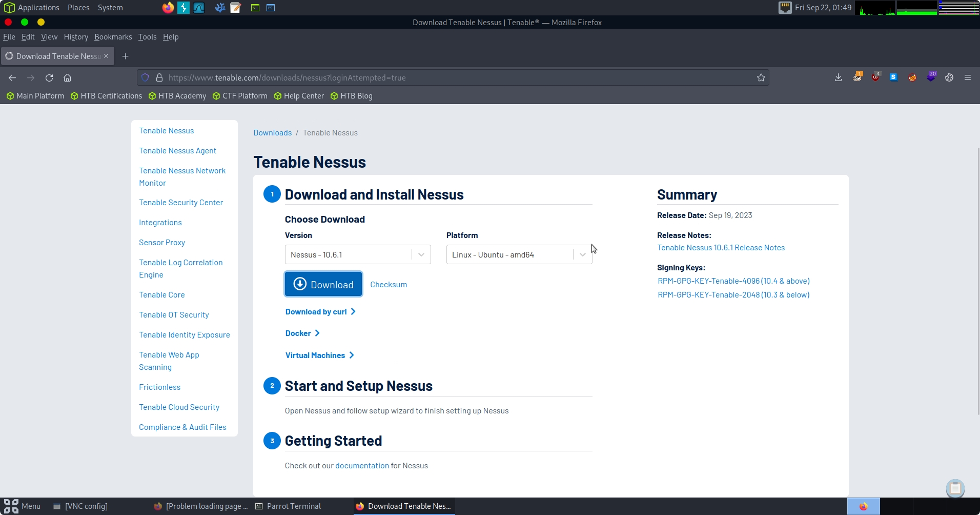Open Frictionless sidebar link
The width and height of the screenshot is (980, 515).
[x=159, y=387]
